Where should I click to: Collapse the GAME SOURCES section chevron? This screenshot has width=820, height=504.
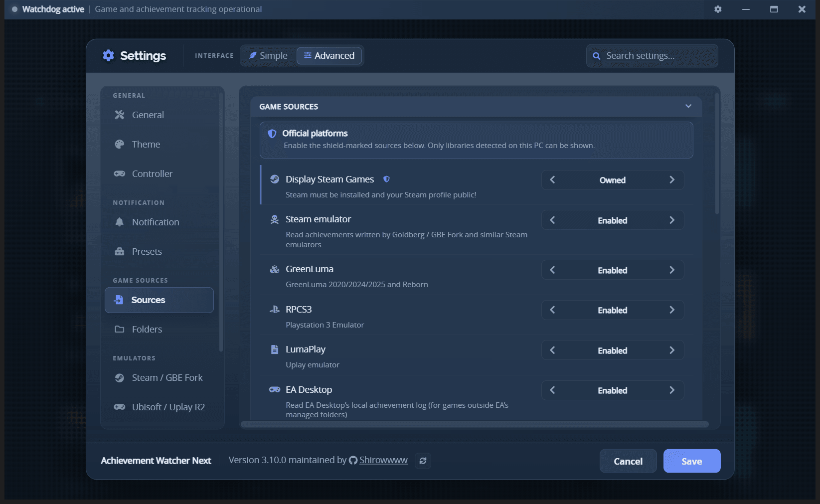click(688, 106)
